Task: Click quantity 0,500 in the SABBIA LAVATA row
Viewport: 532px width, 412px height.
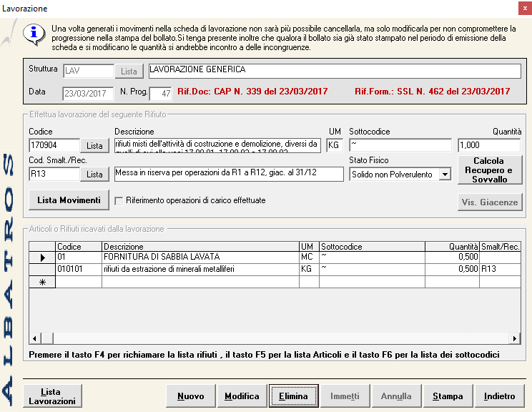Action: coord(452,257)
